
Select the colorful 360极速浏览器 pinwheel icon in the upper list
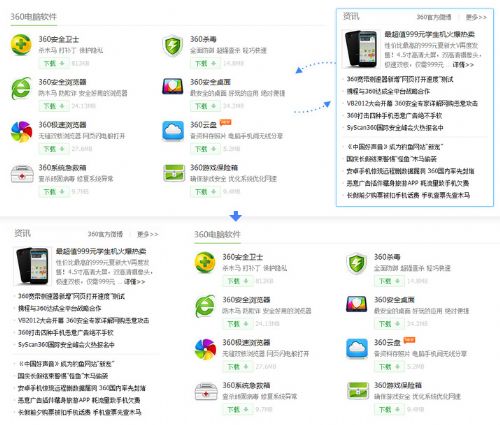(x=21, y=132)
